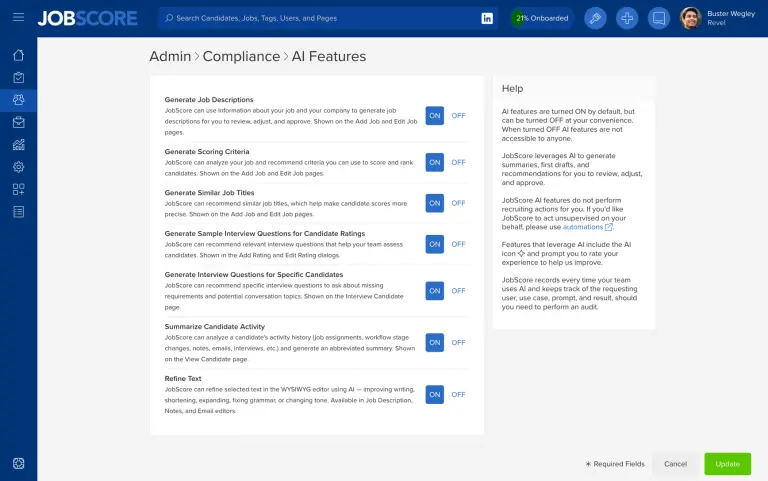Click the Generate Similar Job Titles heading
The image size is (768, 481).
(209, 192)
